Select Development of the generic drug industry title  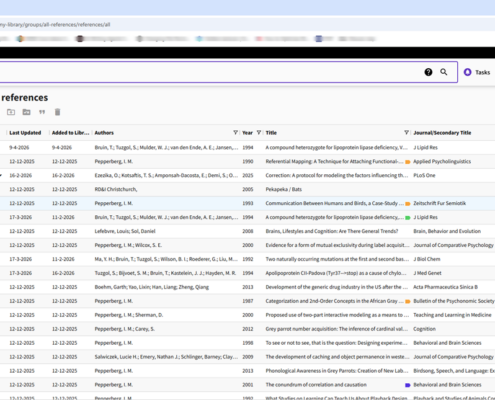pos(337,287)
